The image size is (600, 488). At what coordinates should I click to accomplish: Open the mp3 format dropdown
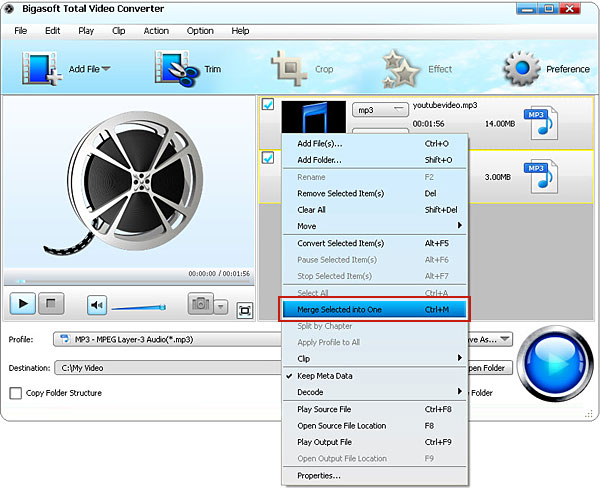pos(380,110)
